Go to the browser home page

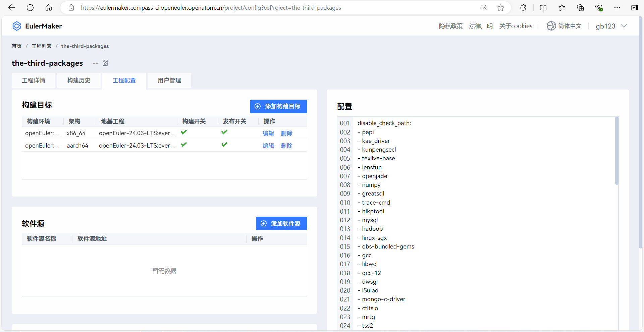(49, 8)
